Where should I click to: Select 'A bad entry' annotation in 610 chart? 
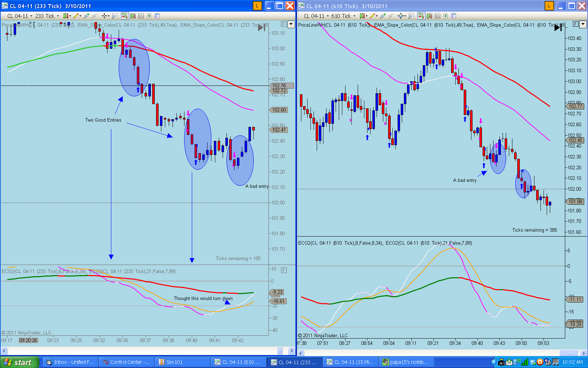465,180
